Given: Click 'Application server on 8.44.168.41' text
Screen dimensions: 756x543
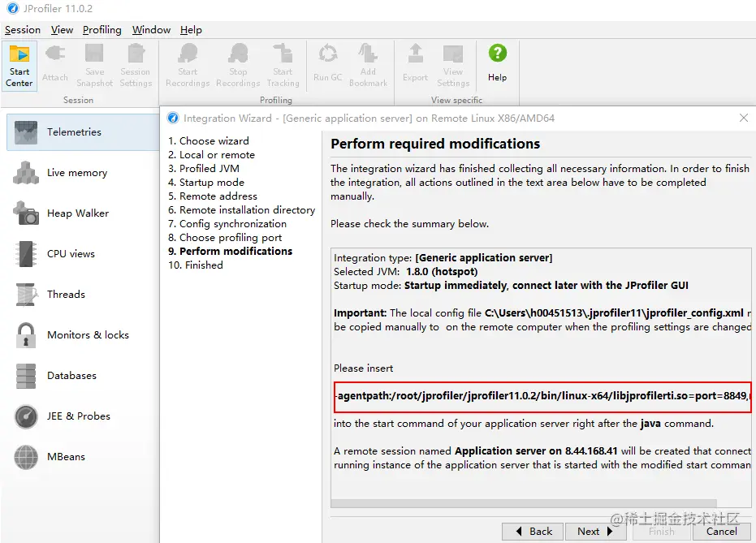Looking at the screenshot, I should pyautogui.click(x=536, y=451).
